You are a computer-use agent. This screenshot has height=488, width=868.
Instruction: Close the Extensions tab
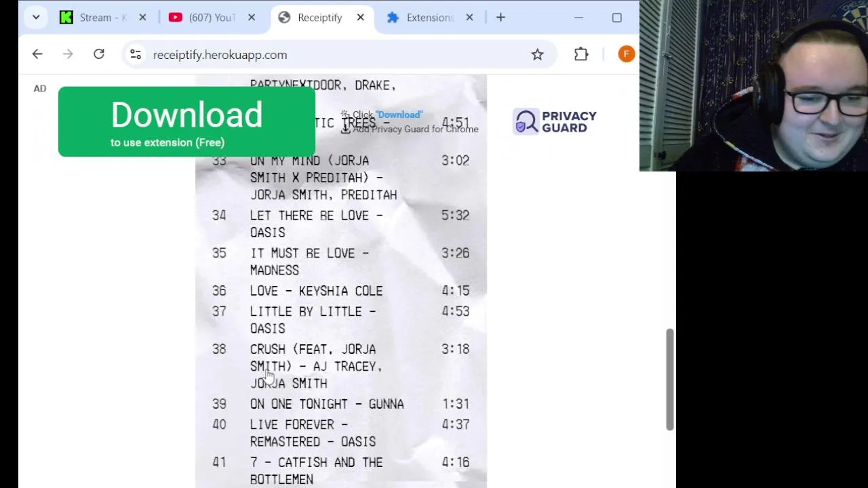469,18
